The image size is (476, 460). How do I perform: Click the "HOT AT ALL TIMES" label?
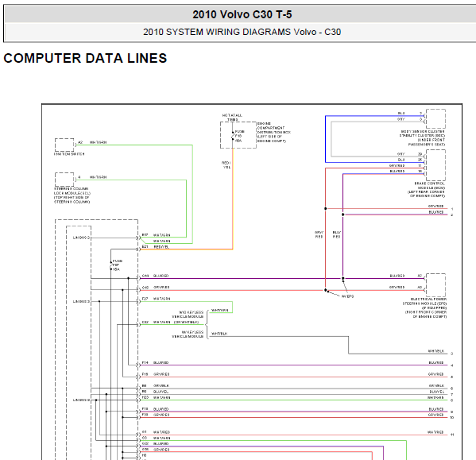coord(232,118)
